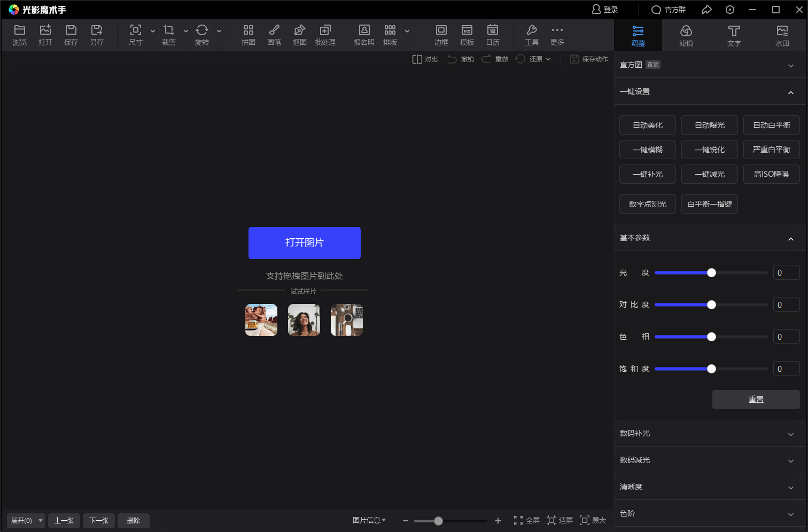Screen dimensions: 808x532
Task: Click the 自动美化 auto-beautify button
Action: [x=647, y=125]
